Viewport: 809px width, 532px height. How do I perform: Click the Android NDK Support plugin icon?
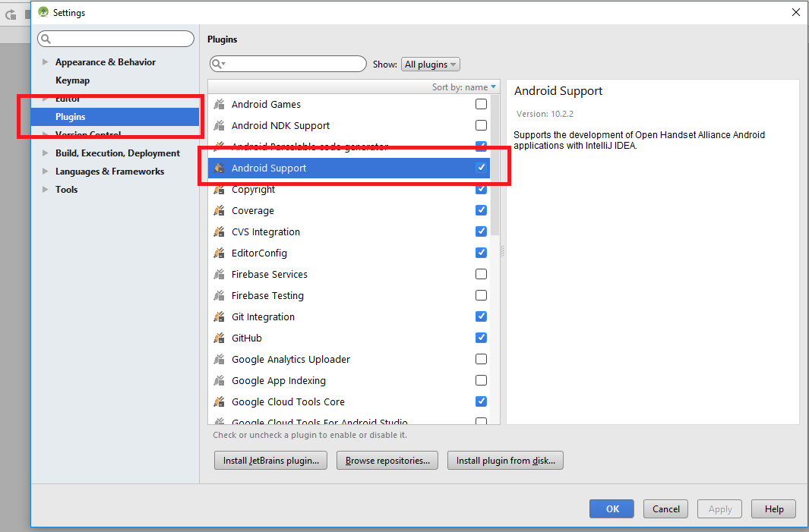[x=219, y=126]
